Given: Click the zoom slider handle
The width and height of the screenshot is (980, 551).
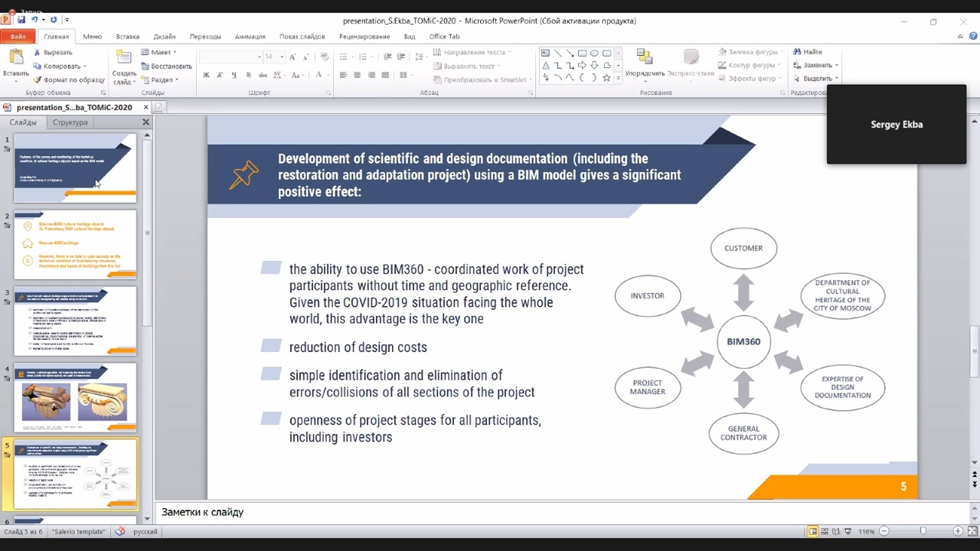Looking at the screenshot, I should click(x=923, y=531).
